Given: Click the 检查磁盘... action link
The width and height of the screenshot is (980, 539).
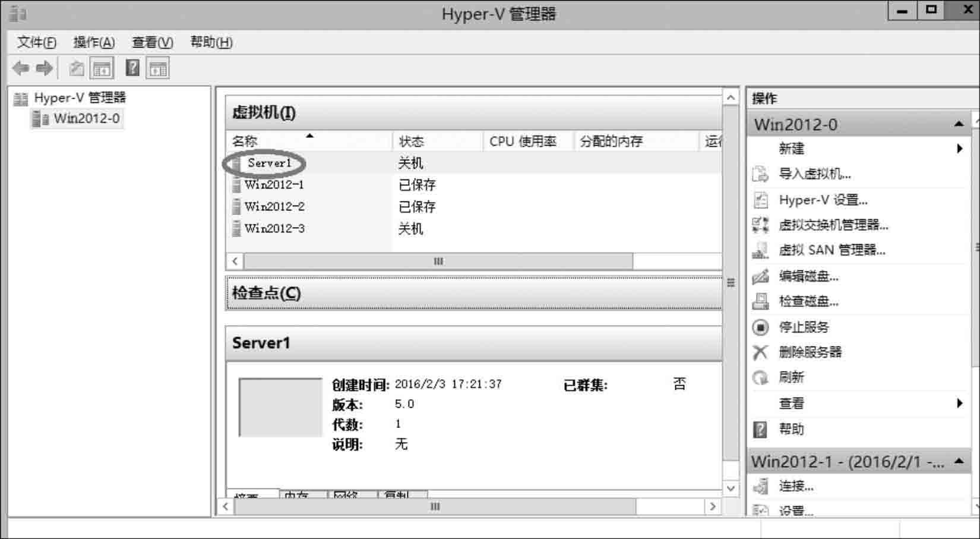Looking at the screenshot, I should [x=808, y=301].
